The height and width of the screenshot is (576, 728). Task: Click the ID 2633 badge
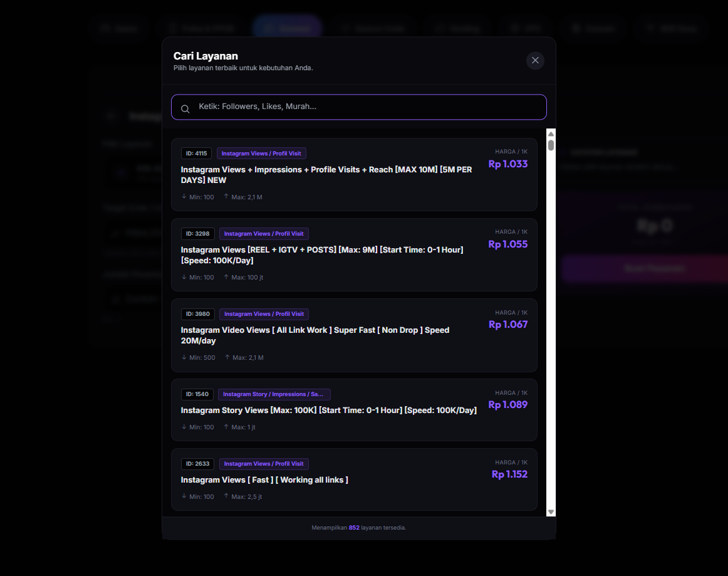coord(197,464)
